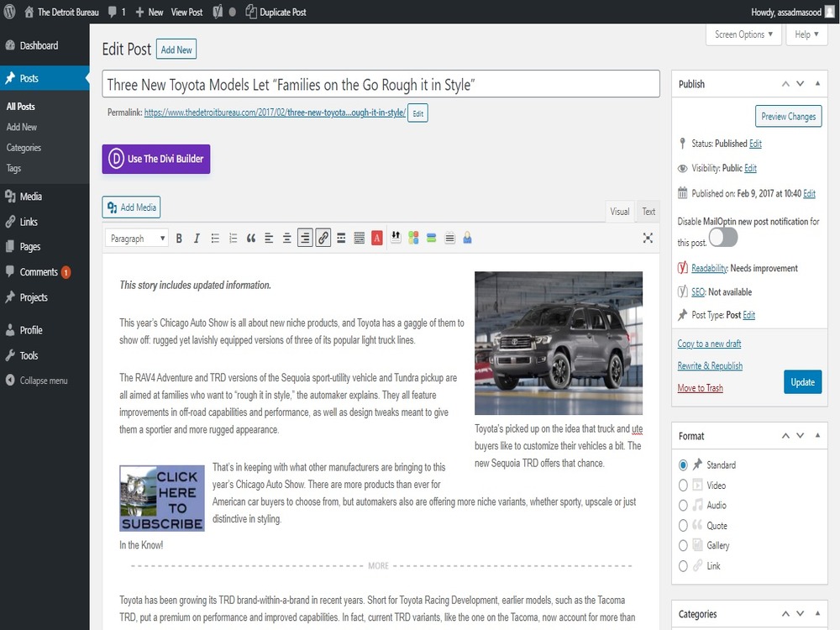Select the Toyota Sequoia image in editor
The width and height of the screenshot is (840, 630).
pyautogui.click(x=559, y=343)
